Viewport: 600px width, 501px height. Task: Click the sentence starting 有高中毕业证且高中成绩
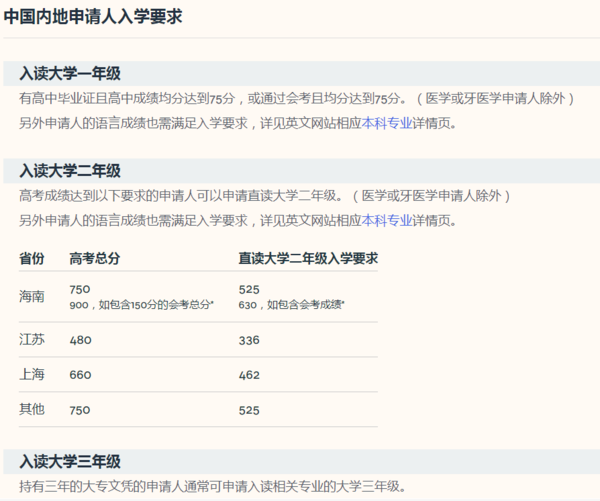(297, 99)
